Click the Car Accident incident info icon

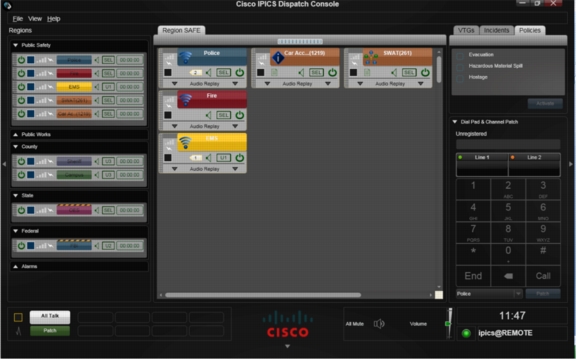[x=278, y=58]
